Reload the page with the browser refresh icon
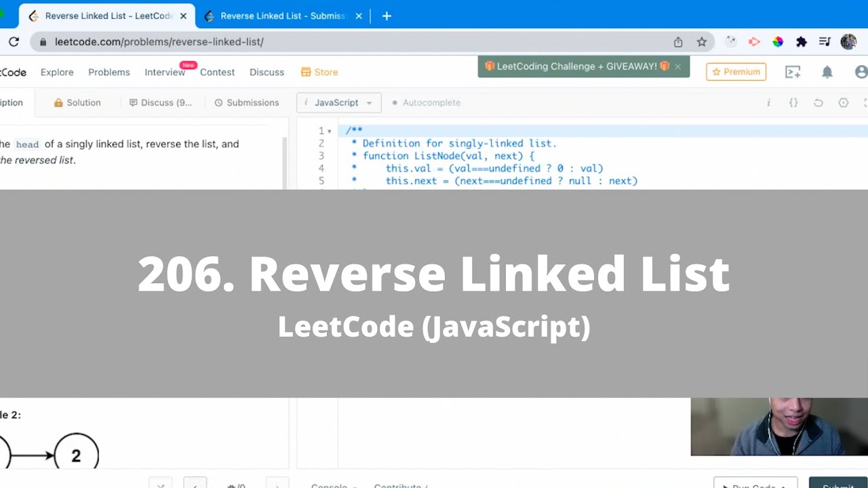868x488 pixels. pos(14,42)
